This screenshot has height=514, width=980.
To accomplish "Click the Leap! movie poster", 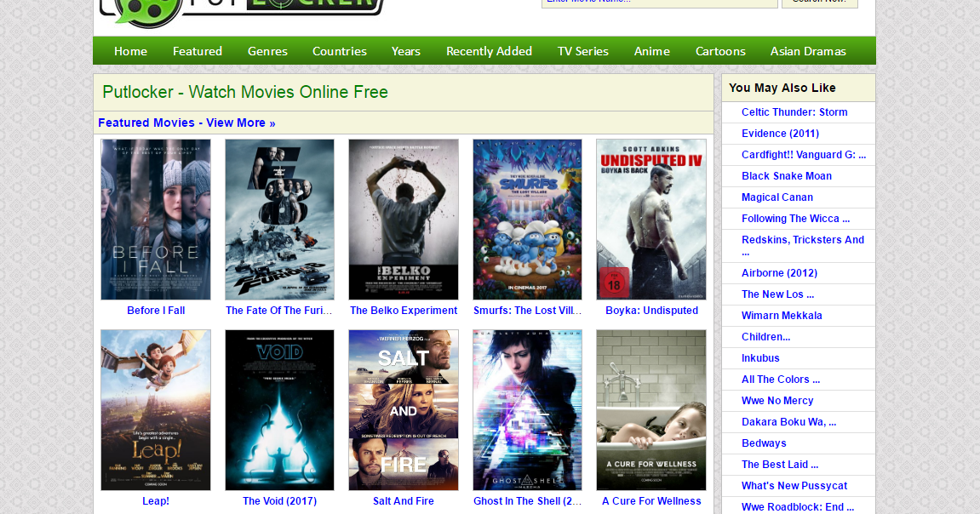I will [x=155, y=409].
